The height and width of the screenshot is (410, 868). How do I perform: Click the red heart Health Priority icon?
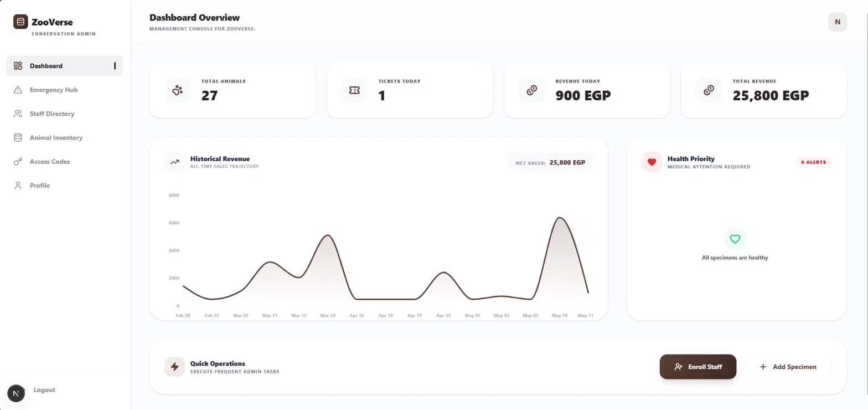pyautogui.click(x=652, y=162)
